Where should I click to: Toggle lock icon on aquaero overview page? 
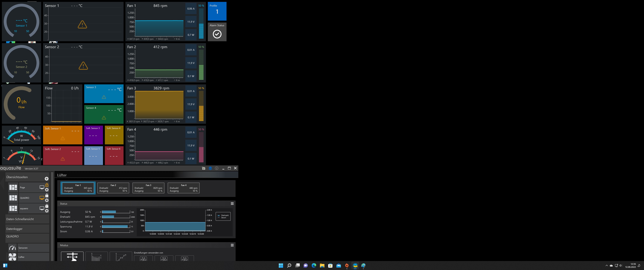(x=47, y=206)
